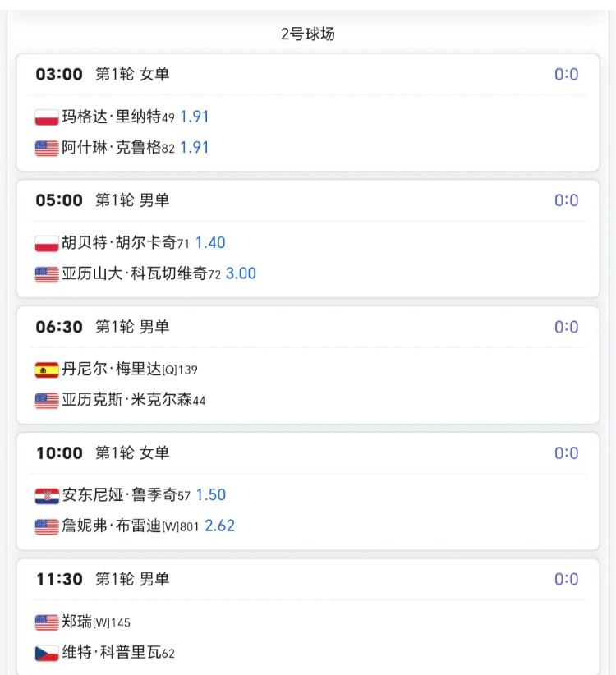The width and height of the screenshot is (616, 675).
Task: Click USA flag beside 詹妮弗·布雷迪
Action: pyautogui.click(x=47, y=527)
